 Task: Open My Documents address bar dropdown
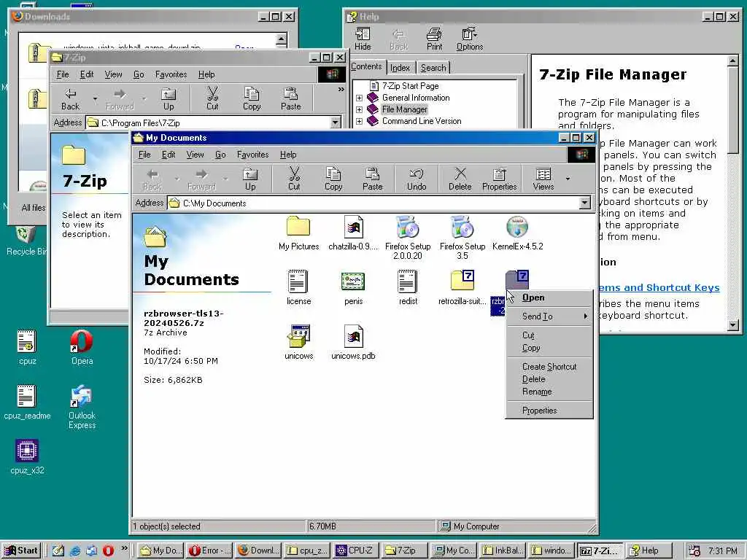tap(584, 203)
